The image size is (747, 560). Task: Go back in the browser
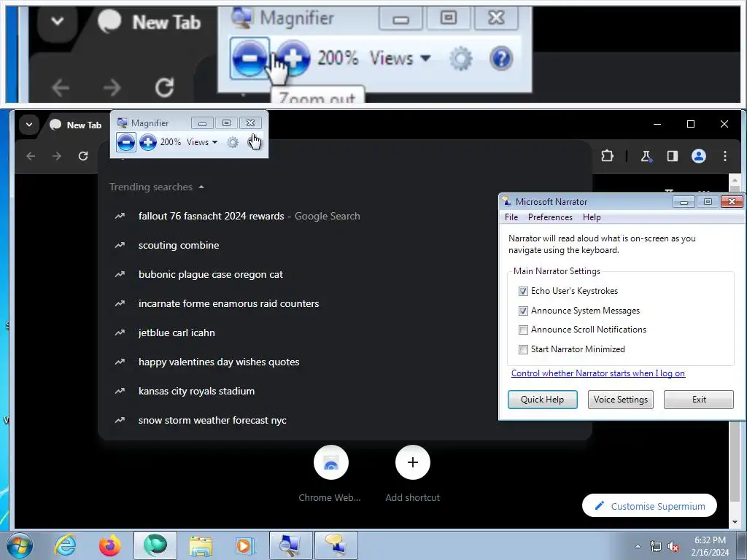pos(31,156)
